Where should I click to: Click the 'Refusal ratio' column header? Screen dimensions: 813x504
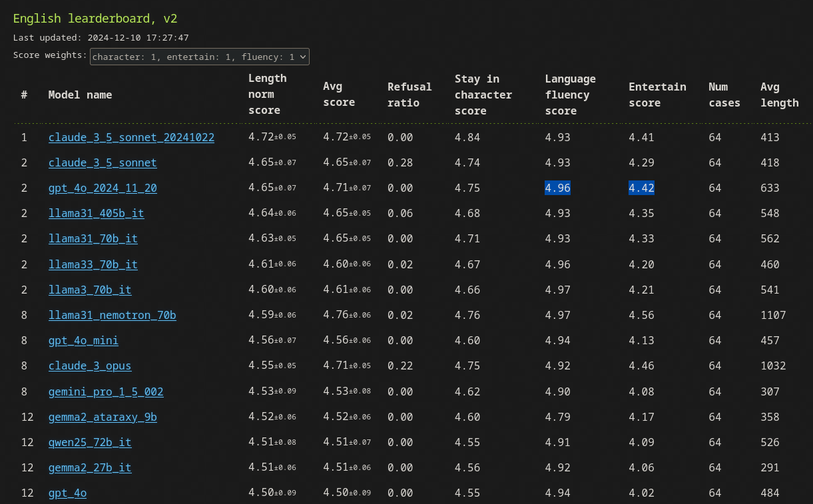(x=409, y=95)
